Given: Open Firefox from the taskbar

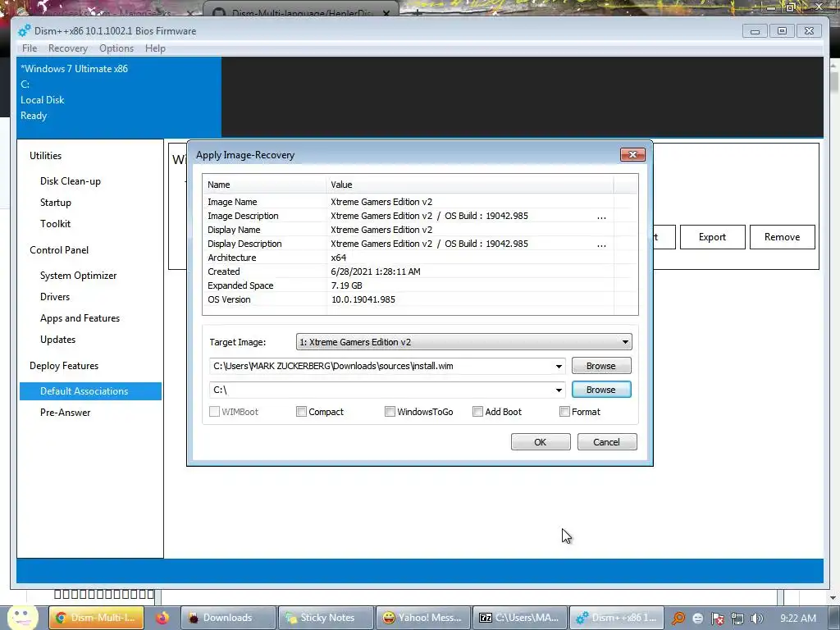Looking at the screenshot, I should click(162, 618).
